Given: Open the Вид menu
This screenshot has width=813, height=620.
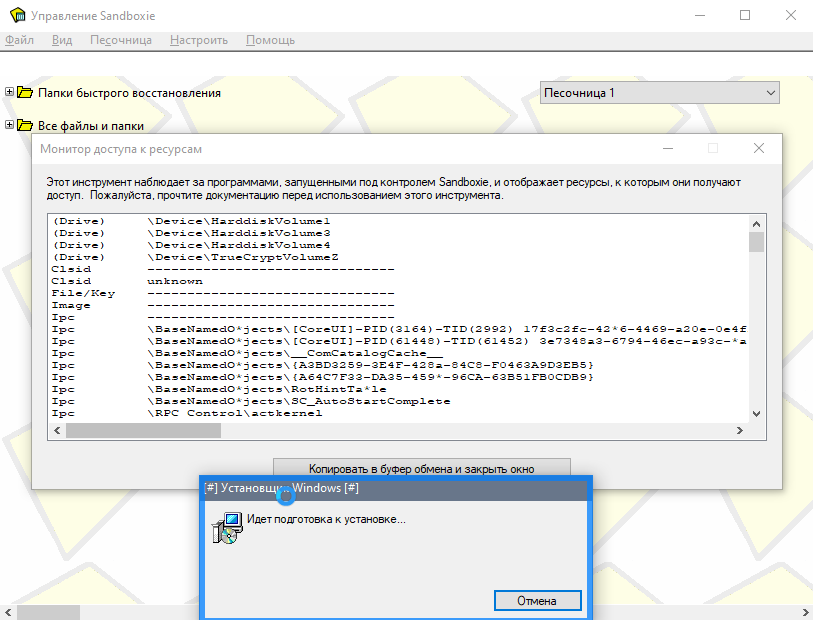Looking at the screenshot, I should coord(62,40).
